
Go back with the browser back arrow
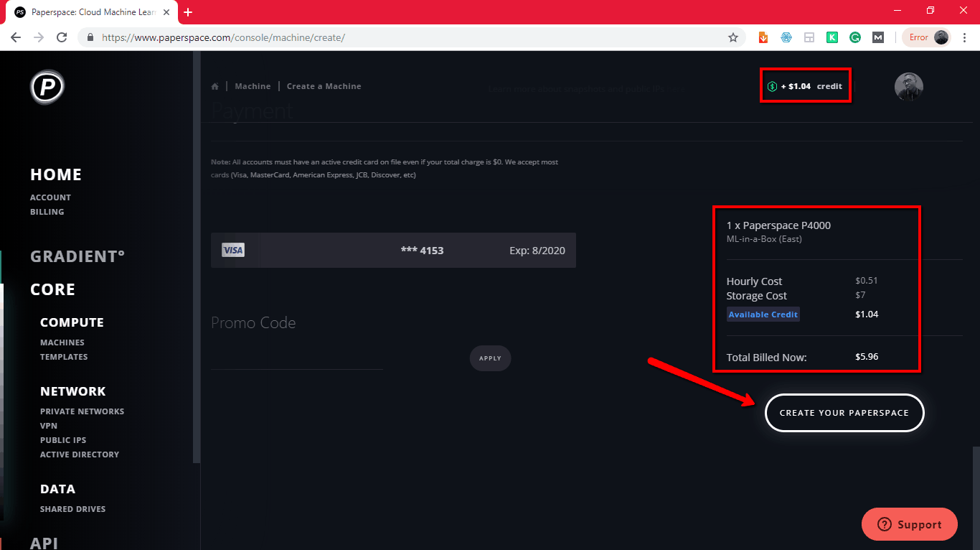(16, 37)
